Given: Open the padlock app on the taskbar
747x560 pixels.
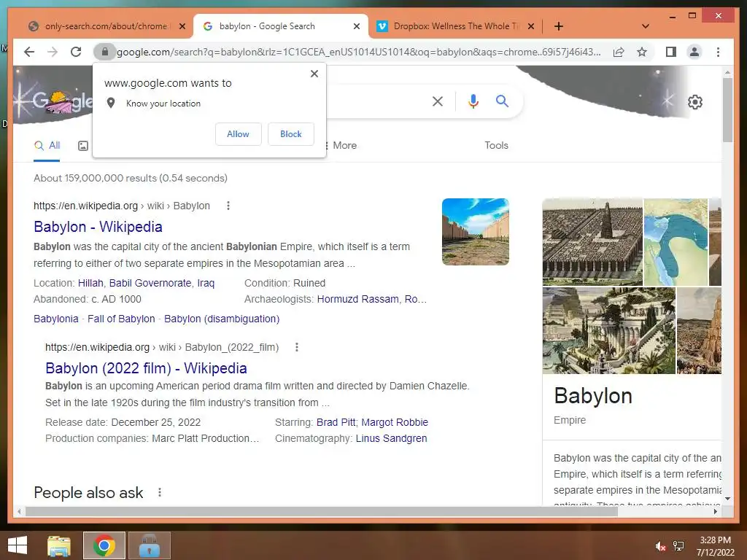Looking at the screenshot, I should tap(150, 545).
